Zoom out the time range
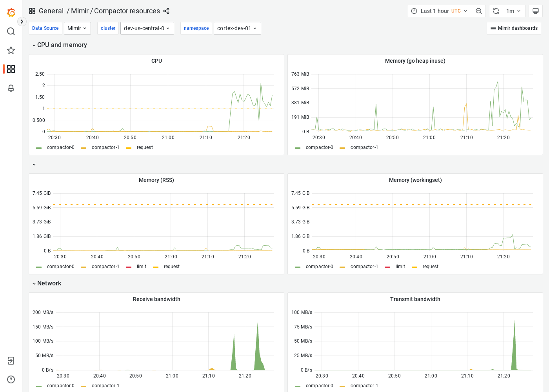The height and width of the screenshot is (392, 549). [479, 11]
